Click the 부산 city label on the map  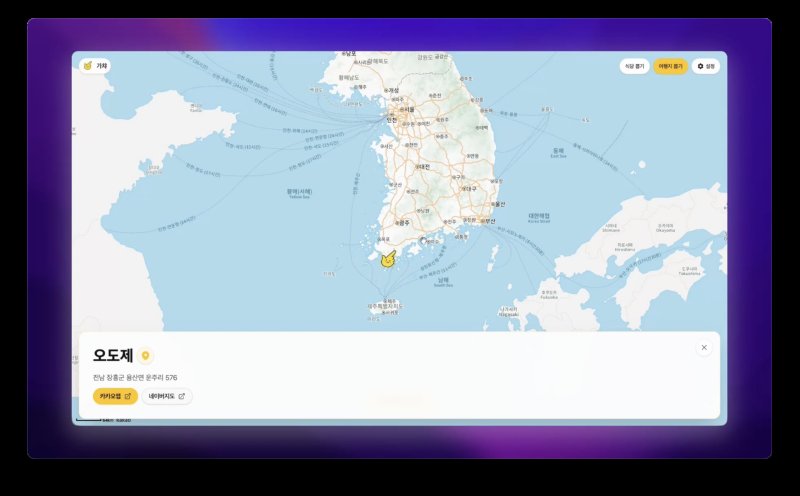[489, 220]
